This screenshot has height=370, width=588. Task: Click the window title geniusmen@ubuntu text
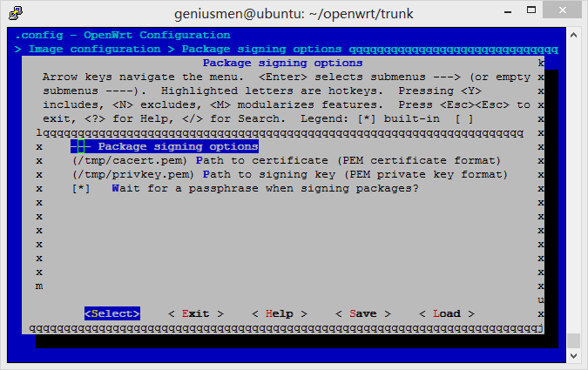pos(294,14)
